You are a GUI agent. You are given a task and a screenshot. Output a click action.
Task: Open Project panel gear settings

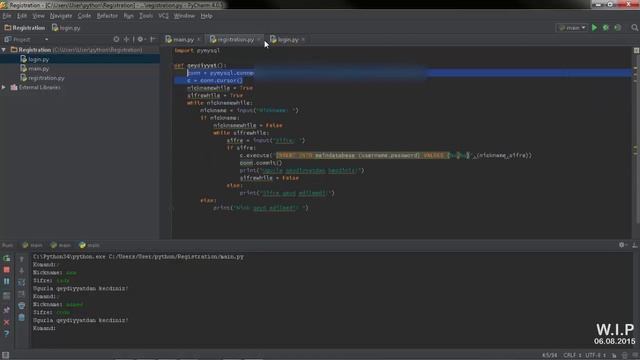[140, 39]
